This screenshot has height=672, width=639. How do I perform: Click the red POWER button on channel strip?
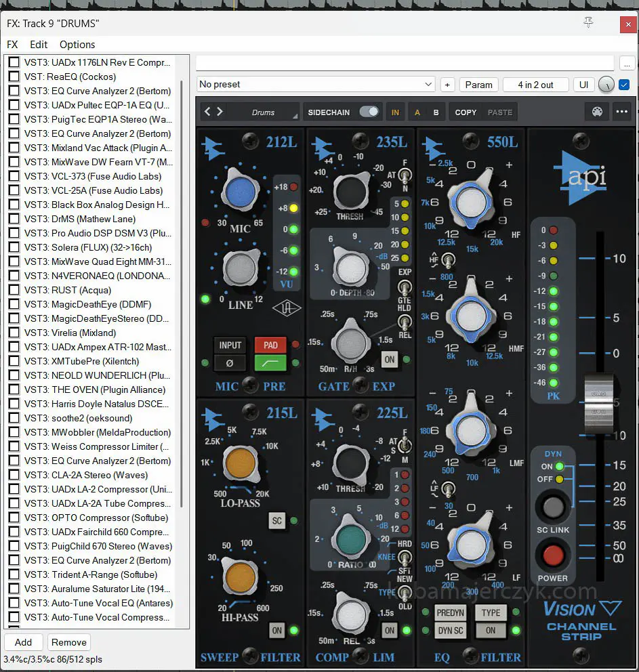coord(553,555)
